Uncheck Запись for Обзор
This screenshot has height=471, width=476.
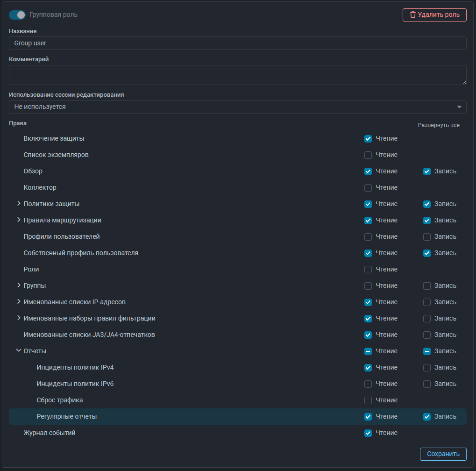click(x=426, y=171)
